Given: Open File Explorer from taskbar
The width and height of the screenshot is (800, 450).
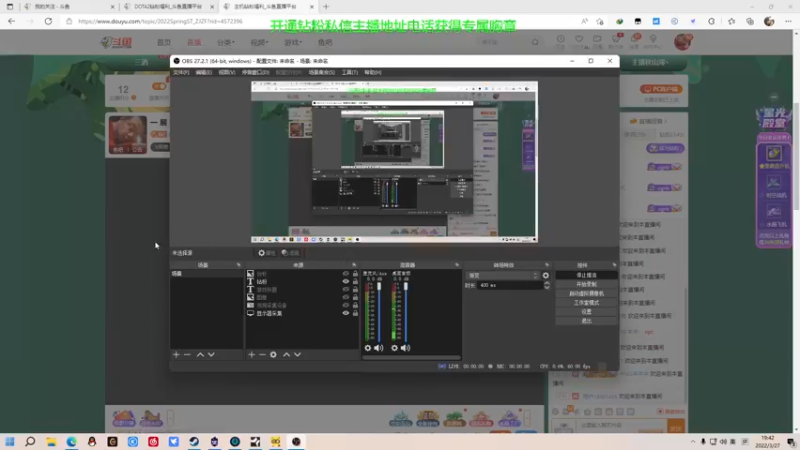Looking at the screenshot, I should pyautogui.click(x=51, y=441).
